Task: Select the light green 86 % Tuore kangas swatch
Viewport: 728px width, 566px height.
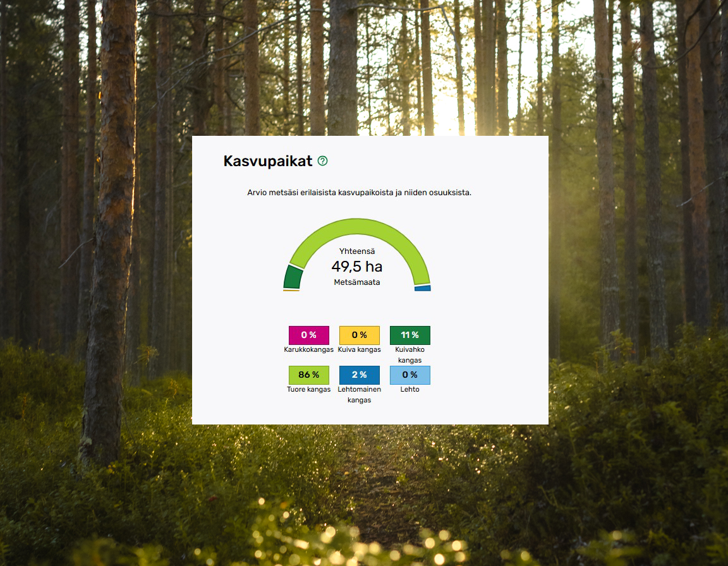Action: coord(309,375)
